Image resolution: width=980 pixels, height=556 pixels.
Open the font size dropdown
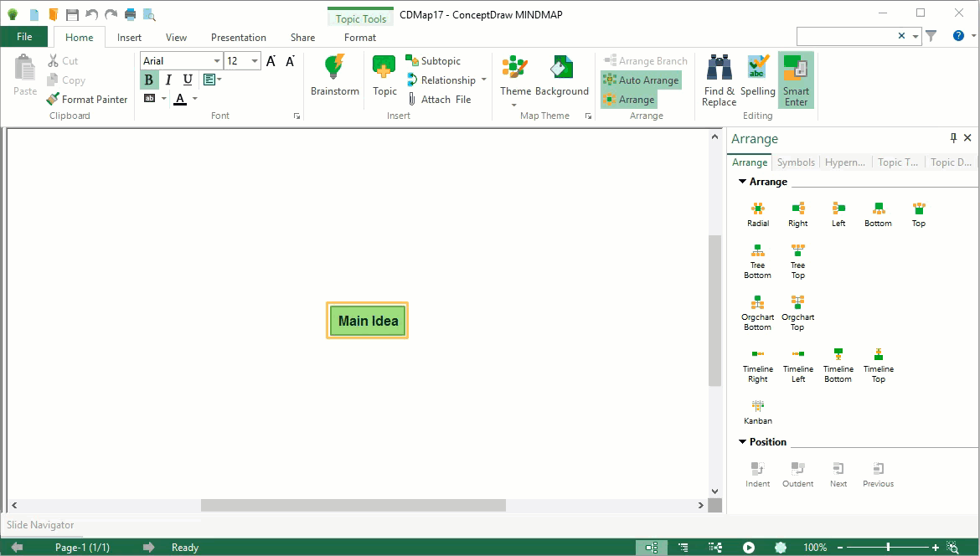tap(255, 60)
